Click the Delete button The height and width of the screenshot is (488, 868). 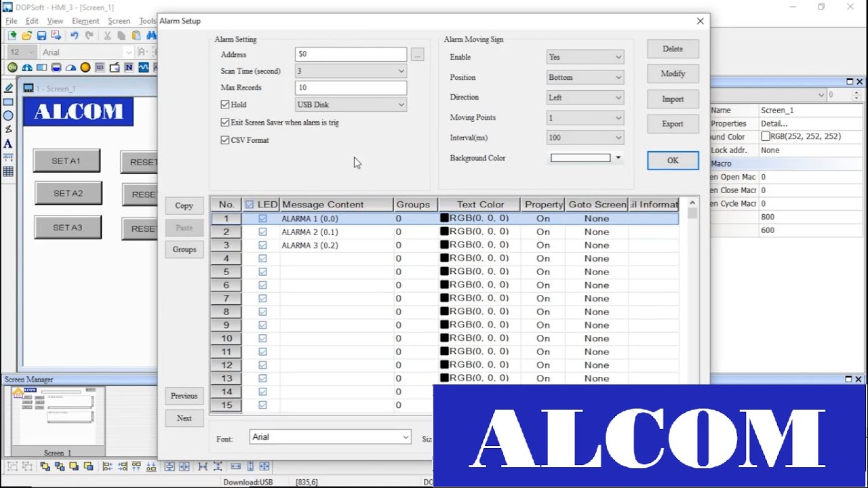(673, 49)
